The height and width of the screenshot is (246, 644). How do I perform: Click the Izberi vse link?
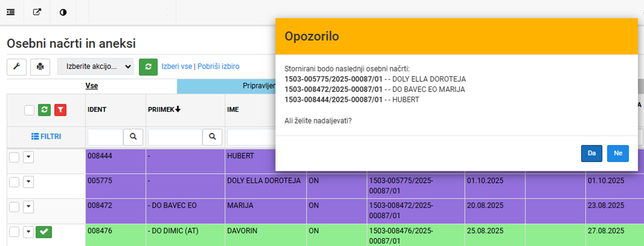point(177,66)
